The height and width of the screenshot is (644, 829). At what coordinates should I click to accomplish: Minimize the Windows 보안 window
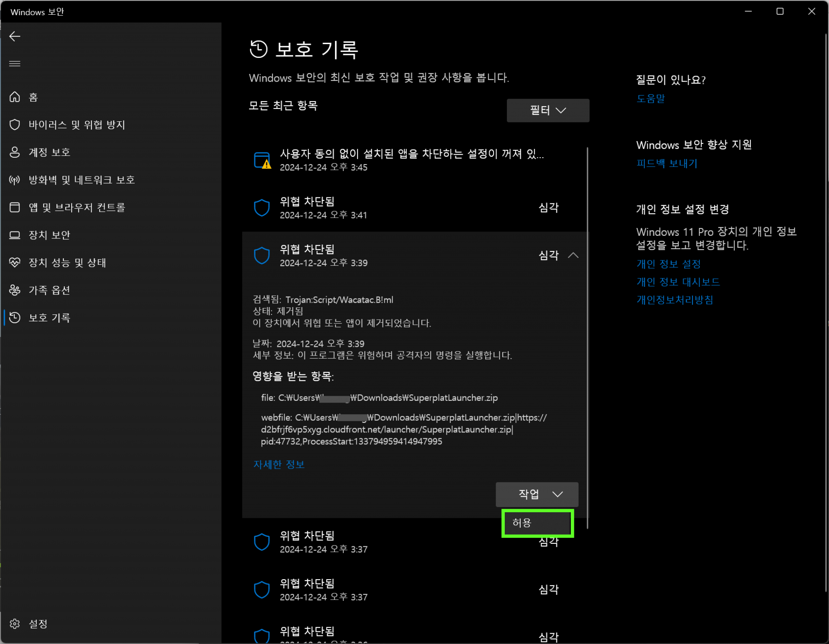(x=748, y=12)
